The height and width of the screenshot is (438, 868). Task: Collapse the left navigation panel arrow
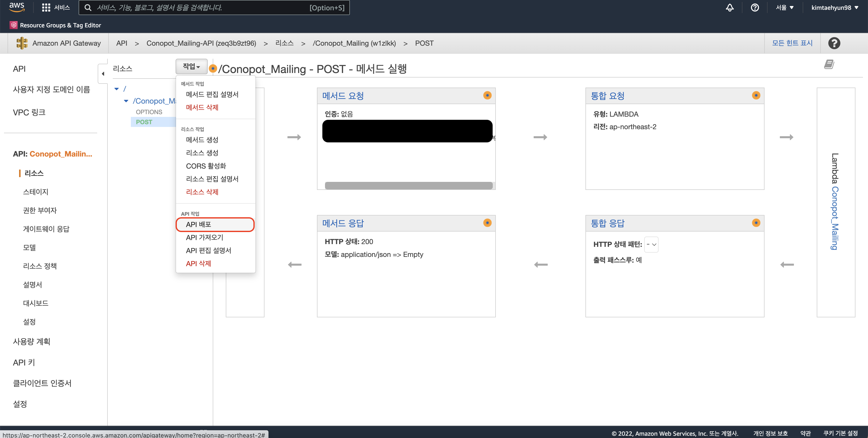pos(103,74)
